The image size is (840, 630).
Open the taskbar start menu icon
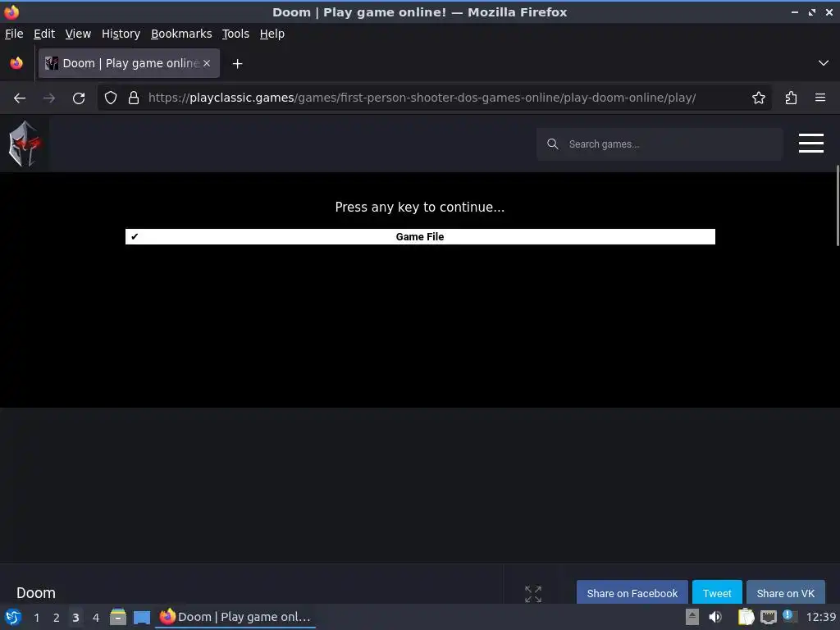click(13, 617)
